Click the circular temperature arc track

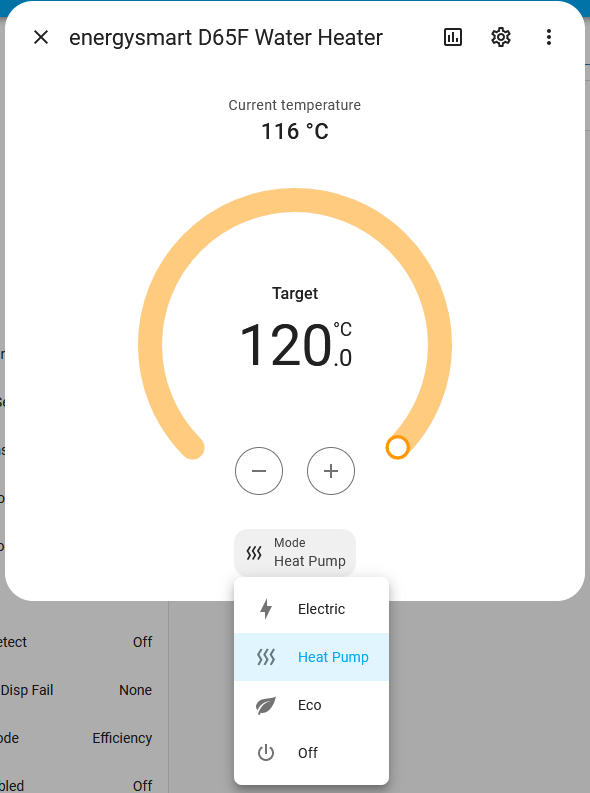click(295, 200)
